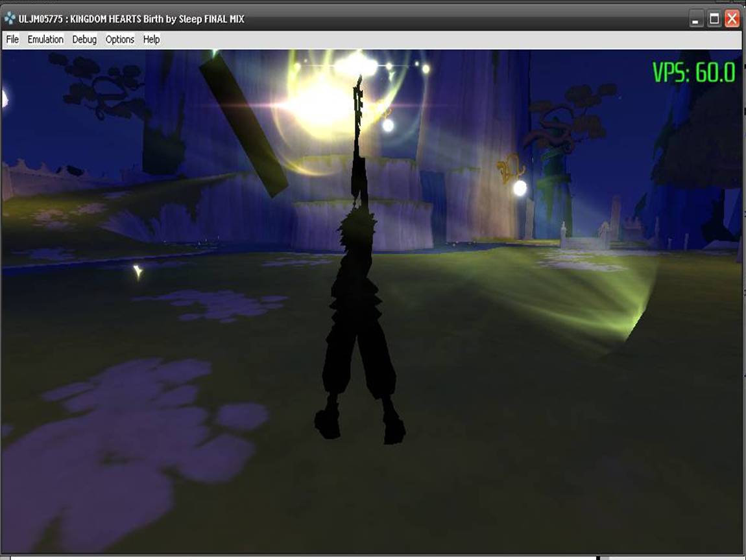Click the small sparkle on the left ground
Viewport: 746px width, 560px height.
(138, 271)
